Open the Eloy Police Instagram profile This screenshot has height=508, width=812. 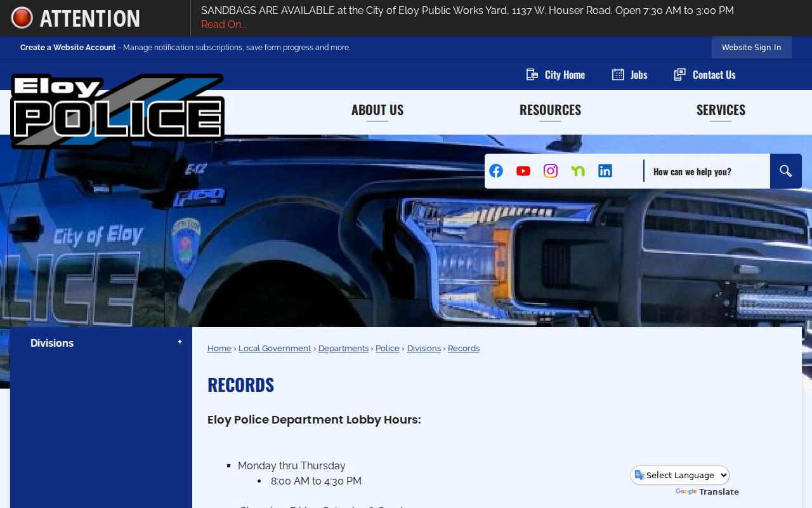(551, 171)
